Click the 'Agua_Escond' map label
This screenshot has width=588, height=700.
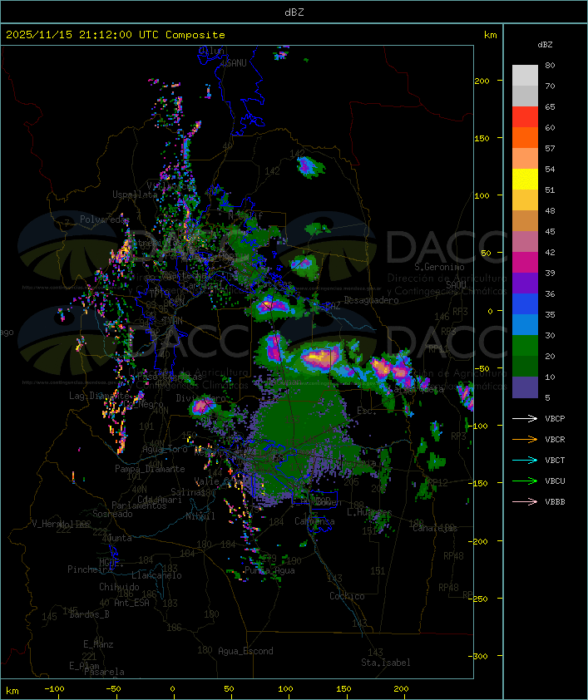click(x=245, y=651)
